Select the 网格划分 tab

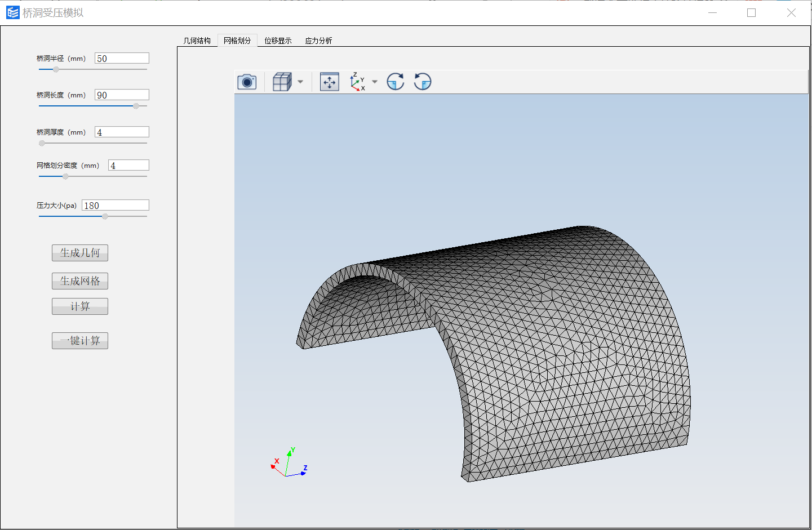click(237, 41)
